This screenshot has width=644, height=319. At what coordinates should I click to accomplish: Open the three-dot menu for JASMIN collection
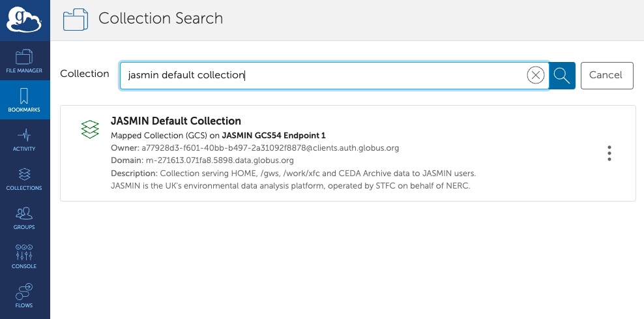(x=609, y=153)
